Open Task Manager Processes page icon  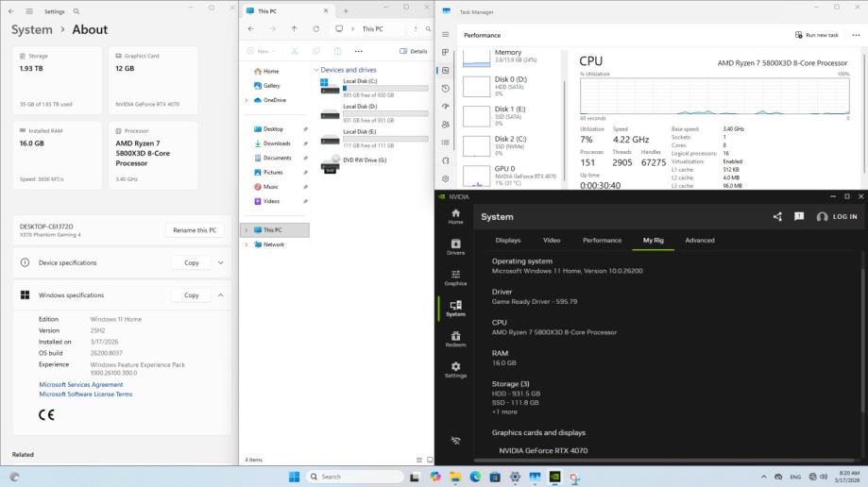pos(445,52)
